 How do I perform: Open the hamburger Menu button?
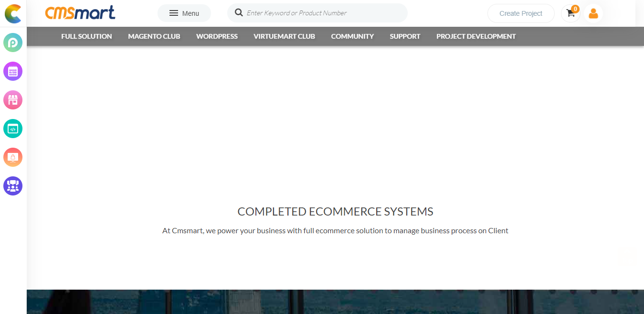click(x=184, y=13)
